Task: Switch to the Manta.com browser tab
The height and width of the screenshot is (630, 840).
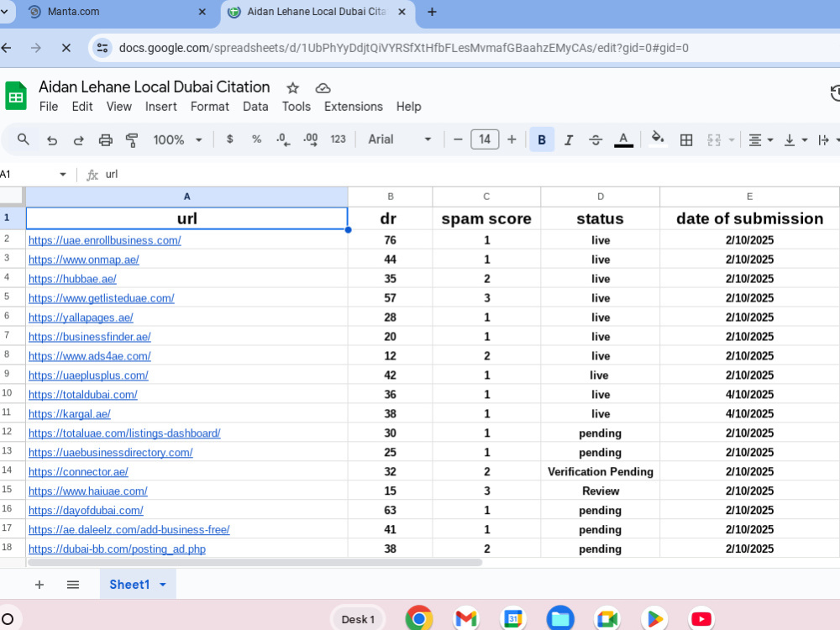Action: (115, 12)
